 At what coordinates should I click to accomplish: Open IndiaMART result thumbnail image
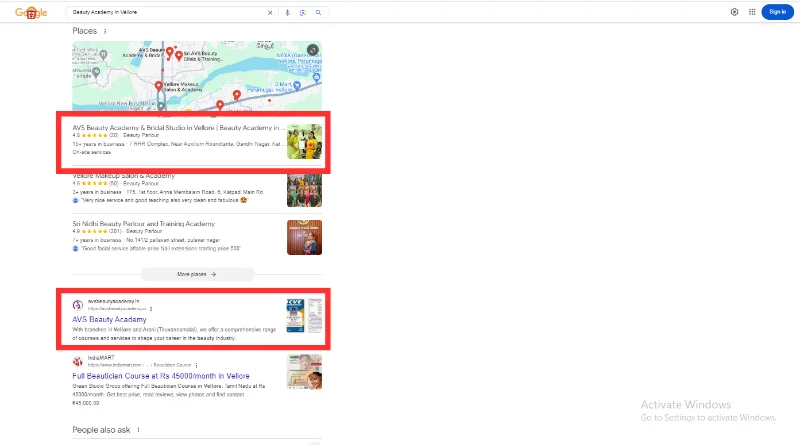(304, 372)
